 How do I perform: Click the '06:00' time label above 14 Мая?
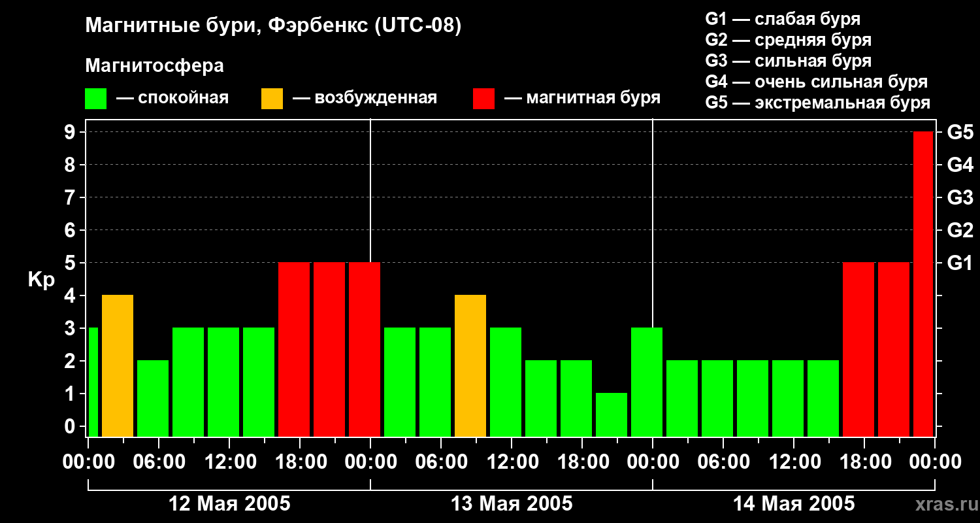coord(723,462)
